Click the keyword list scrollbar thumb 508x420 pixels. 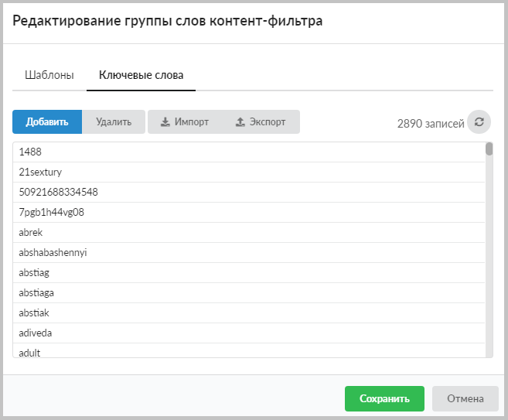489,149
